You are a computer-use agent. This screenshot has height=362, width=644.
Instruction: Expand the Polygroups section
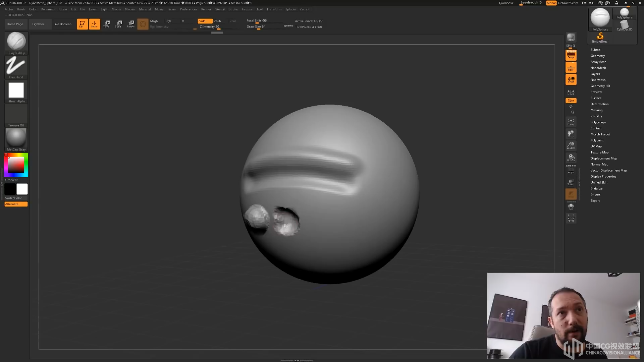pos(598,122)
